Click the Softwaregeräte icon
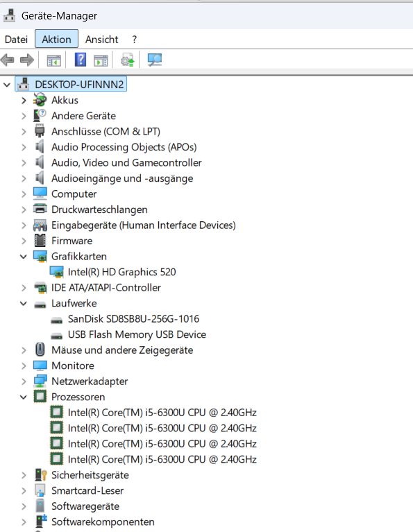 click(40, 506)
